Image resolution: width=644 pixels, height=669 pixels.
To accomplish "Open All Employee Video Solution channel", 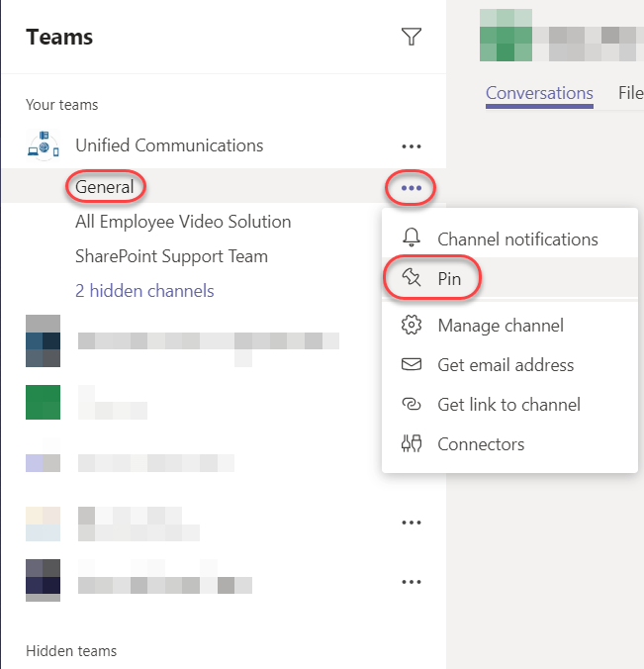I will coord(183,222).
